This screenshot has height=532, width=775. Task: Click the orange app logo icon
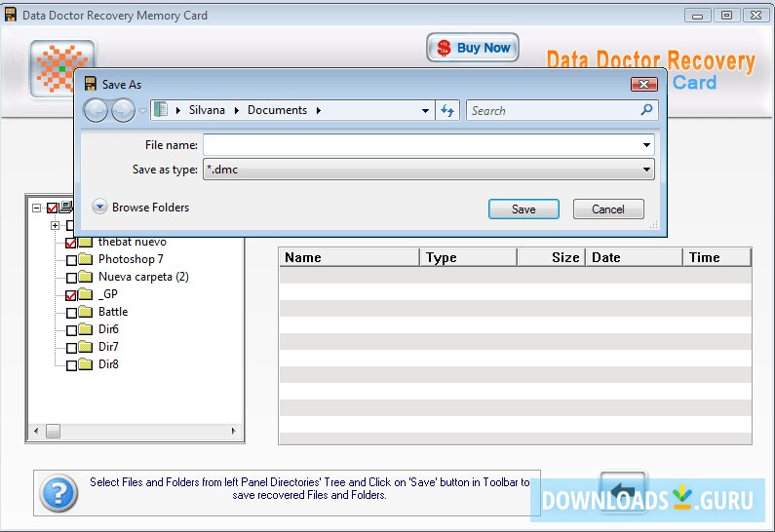pyautogui.click(x=62, y=69)
